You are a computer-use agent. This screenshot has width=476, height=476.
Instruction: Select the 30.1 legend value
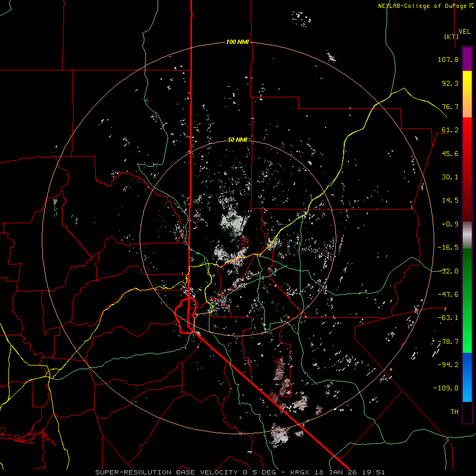(450, 177)
